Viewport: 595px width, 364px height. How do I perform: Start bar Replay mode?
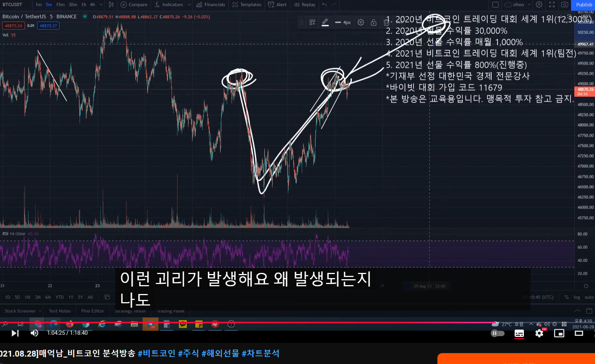coord(305,5)
